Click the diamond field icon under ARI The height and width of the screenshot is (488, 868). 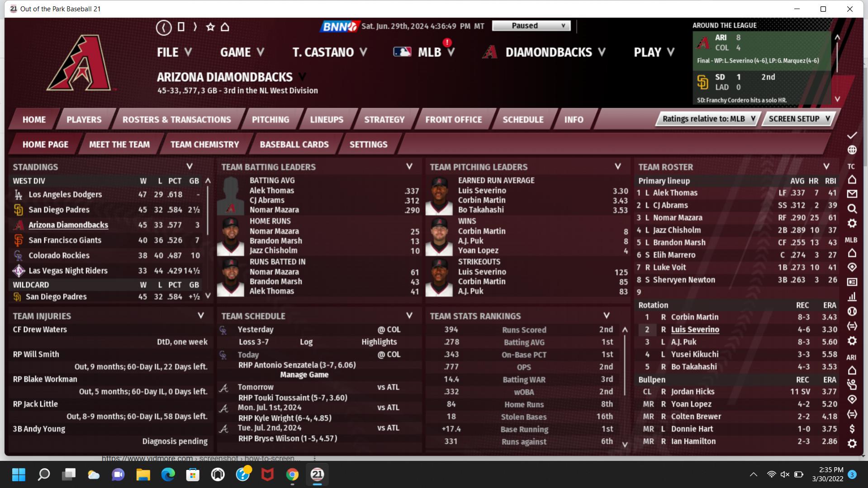(x=852, y=399)
